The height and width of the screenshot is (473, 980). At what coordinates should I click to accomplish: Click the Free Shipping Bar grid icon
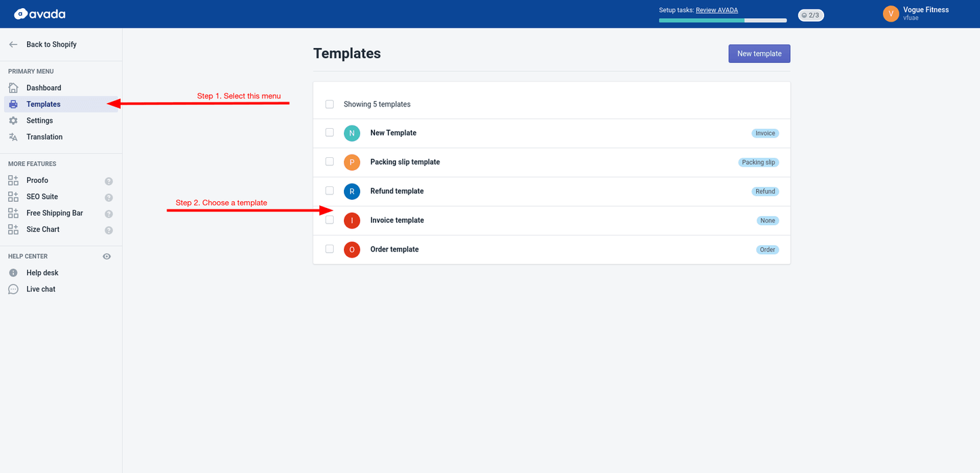[13, 213]
